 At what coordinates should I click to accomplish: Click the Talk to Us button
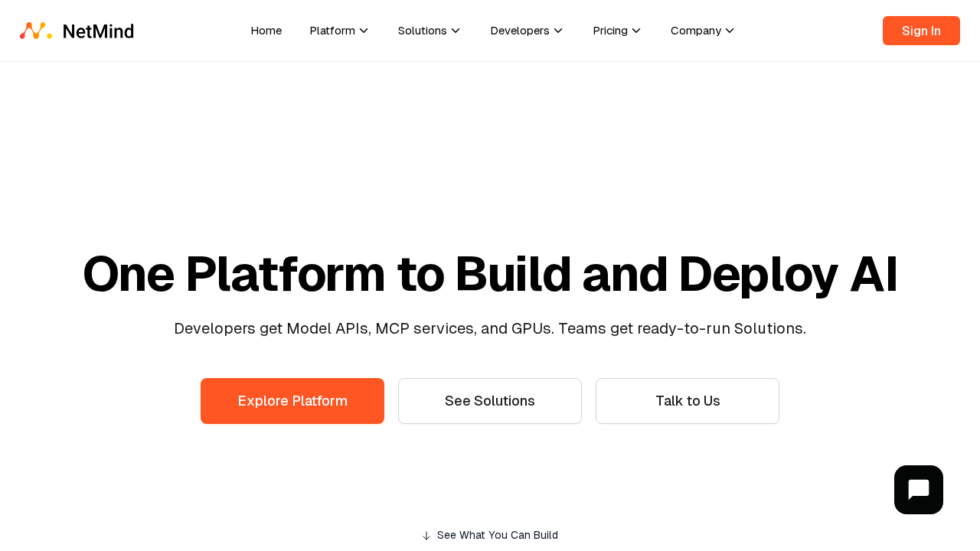pyautogui.click(x=688, y=399)
